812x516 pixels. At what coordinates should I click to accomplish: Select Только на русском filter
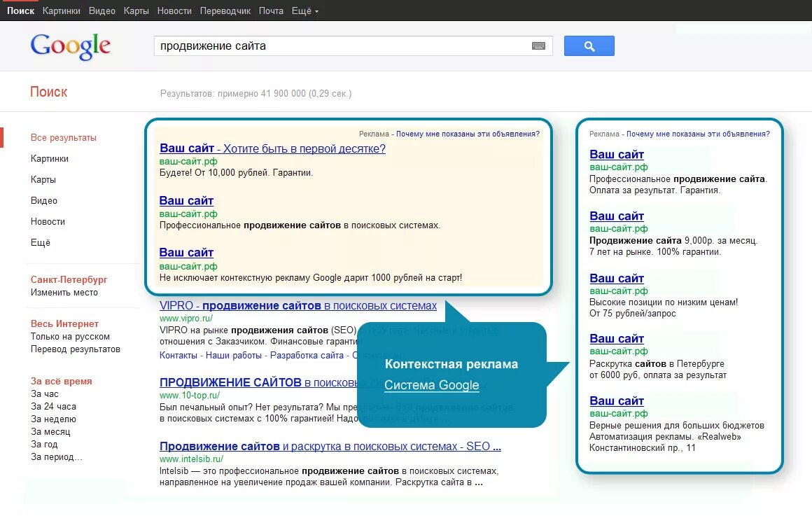point(70,336)
